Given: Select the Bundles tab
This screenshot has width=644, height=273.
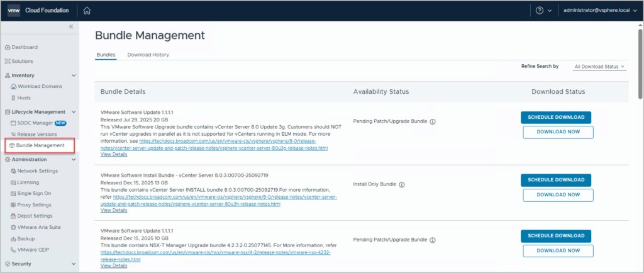Looking at the screenshot, I should coord(106,55).
